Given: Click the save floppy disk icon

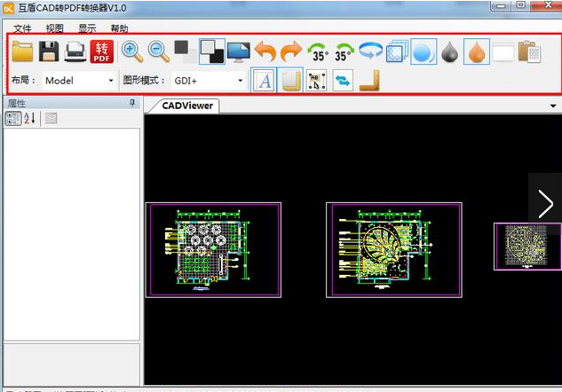Looking at the screenshot, I should [x=49, y=52].
